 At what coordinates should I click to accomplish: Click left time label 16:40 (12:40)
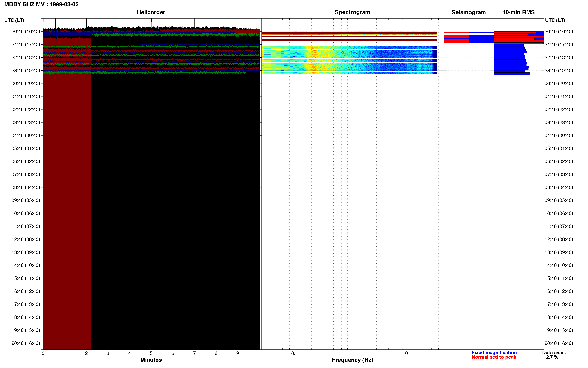[26, 291]
